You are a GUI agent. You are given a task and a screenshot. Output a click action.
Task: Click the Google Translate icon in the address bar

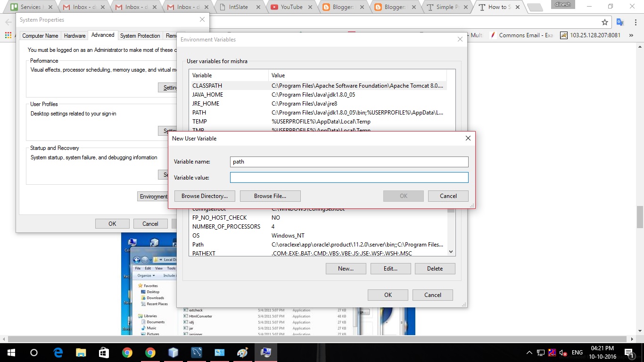point(620,22)
